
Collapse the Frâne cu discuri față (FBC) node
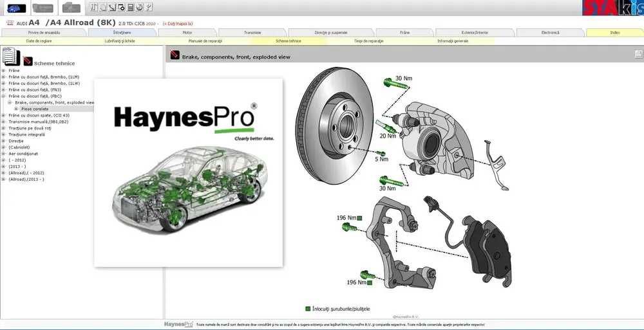[3, 96]
